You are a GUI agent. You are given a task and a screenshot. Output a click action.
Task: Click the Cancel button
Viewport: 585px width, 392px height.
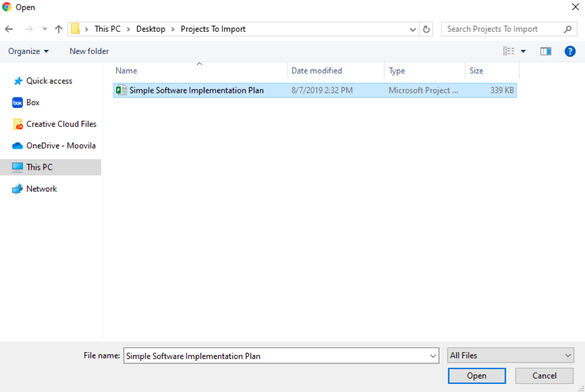coord(544,376)
